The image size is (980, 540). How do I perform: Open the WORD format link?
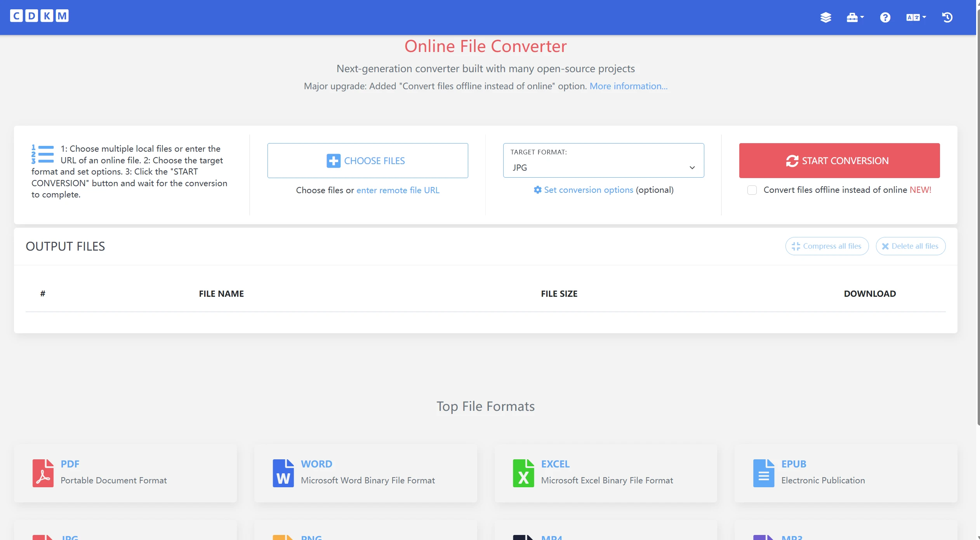316,464
